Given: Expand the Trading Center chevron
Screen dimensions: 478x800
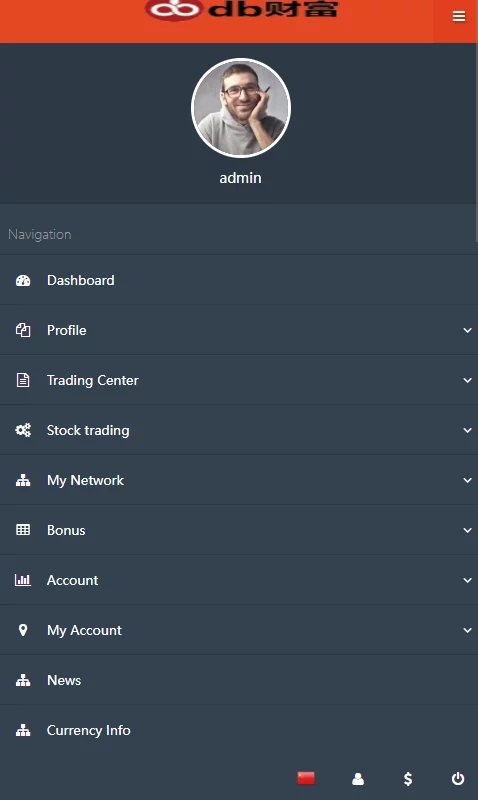Looking at the screenshot, I should pyautogui.click(x=467, y=380).
